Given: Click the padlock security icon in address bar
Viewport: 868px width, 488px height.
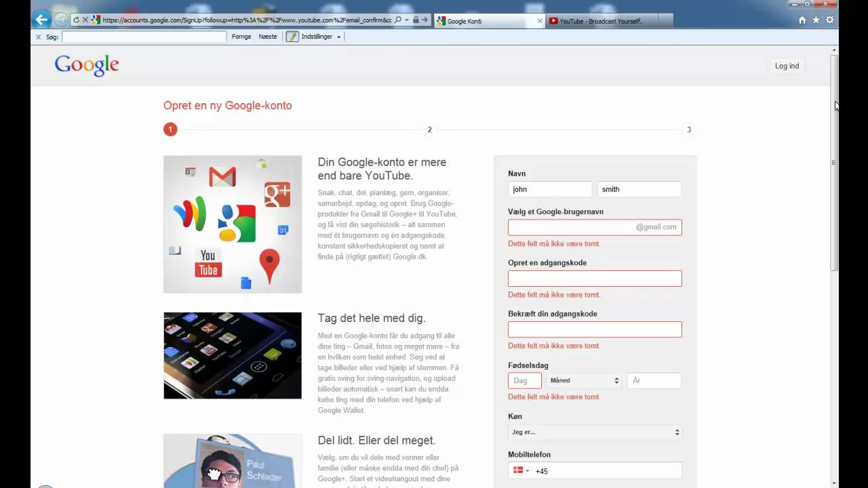Looking at the screenshot, I should click(x=416, y=20).
